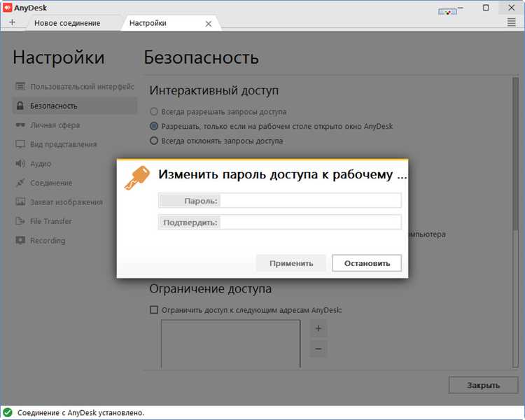Click the Применить button
The image size is (525, 420).
tap(291, 263)
